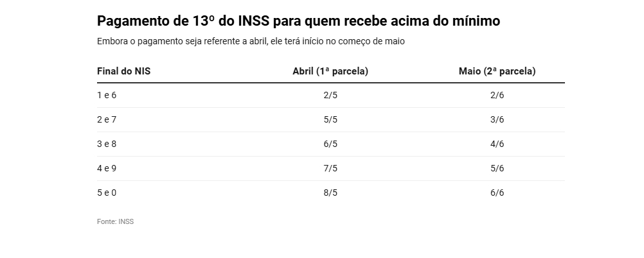Click the 5/5 date in the Abril column
This screenshot has width=644, height=258.
click(x=330, y=120)
